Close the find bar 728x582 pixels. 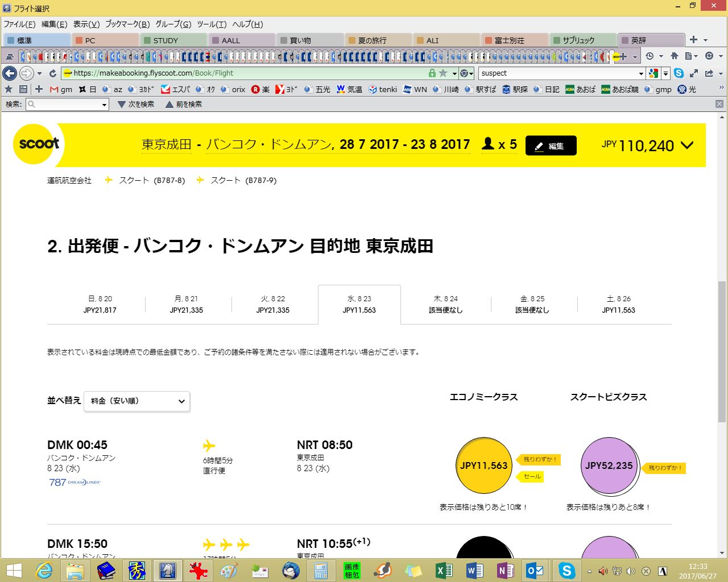click(x=719, y=104)
